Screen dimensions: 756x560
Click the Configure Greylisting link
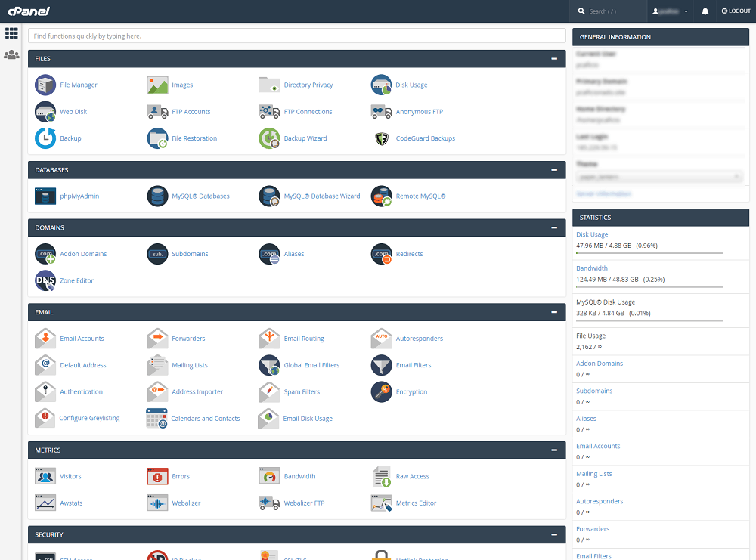click(89, 419)
